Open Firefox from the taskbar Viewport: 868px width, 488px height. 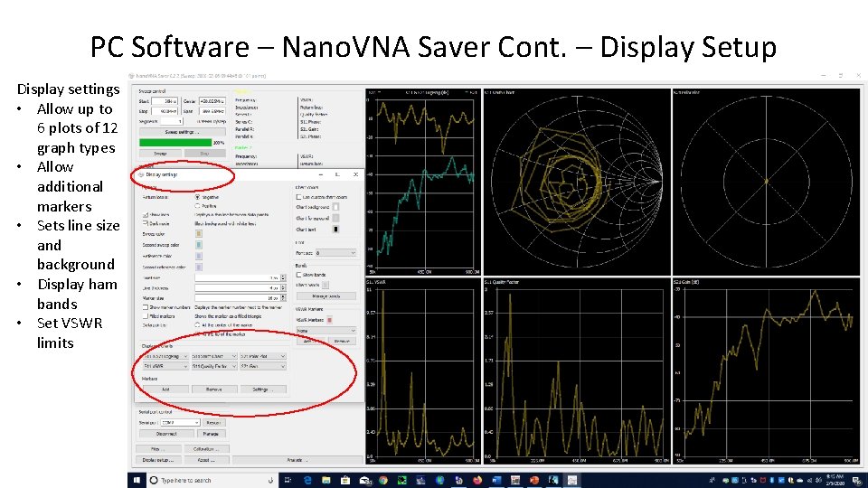tap(477, 480)
